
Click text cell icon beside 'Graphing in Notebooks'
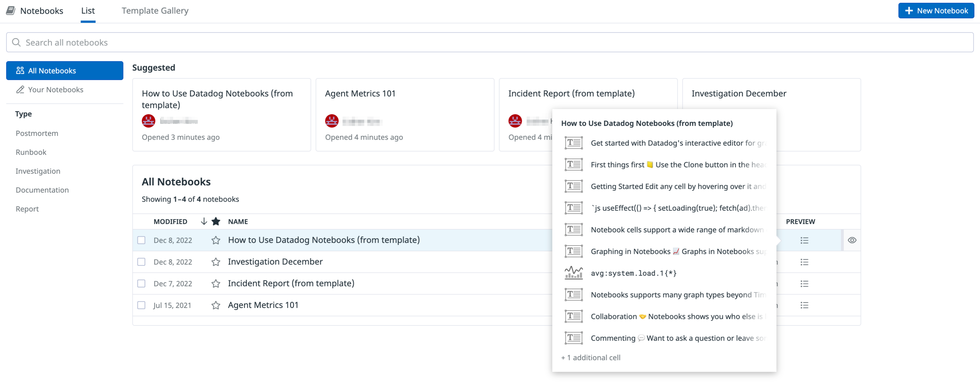[573, 251]
